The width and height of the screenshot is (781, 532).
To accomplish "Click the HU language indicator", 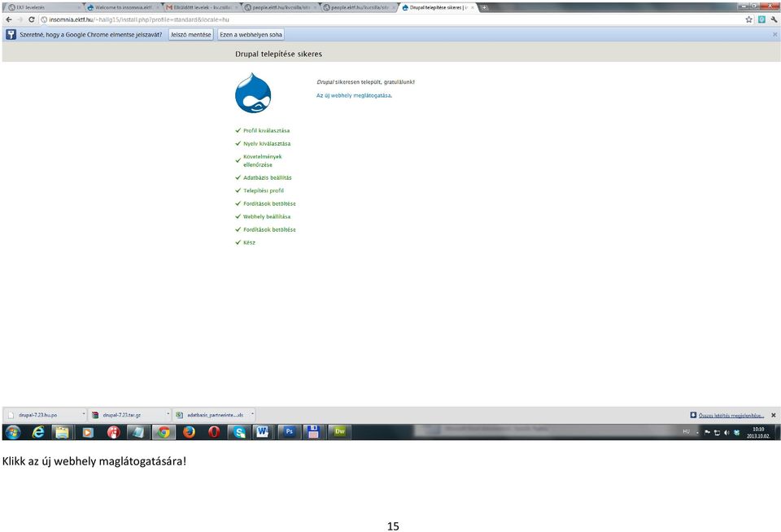I will point(686,431).
